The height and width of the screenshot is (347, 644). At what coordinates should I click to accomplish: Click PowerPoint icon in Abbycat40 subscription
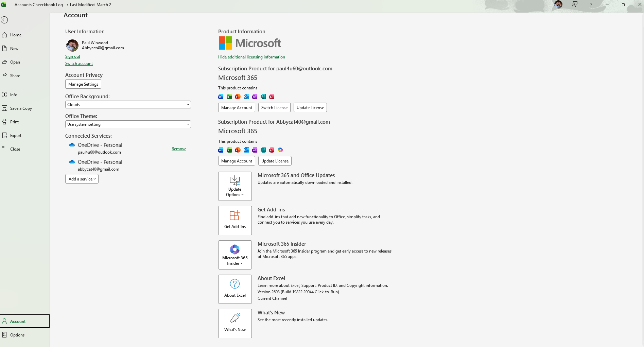point(238,150)
